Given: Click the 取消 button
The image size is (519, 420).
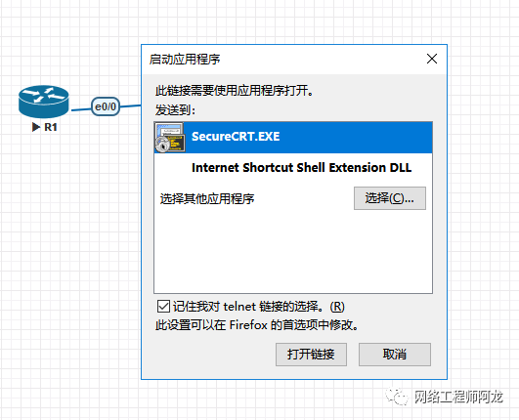Looking at the screenshot, I should (395, 355).
